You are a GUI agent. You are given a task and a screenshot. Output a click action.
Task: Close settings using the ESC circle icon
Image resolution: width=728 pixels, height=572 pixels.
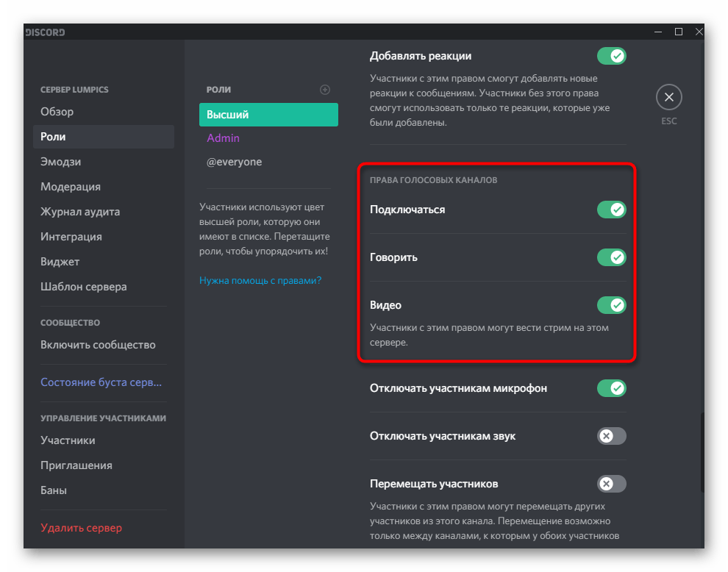coord(668,96)
